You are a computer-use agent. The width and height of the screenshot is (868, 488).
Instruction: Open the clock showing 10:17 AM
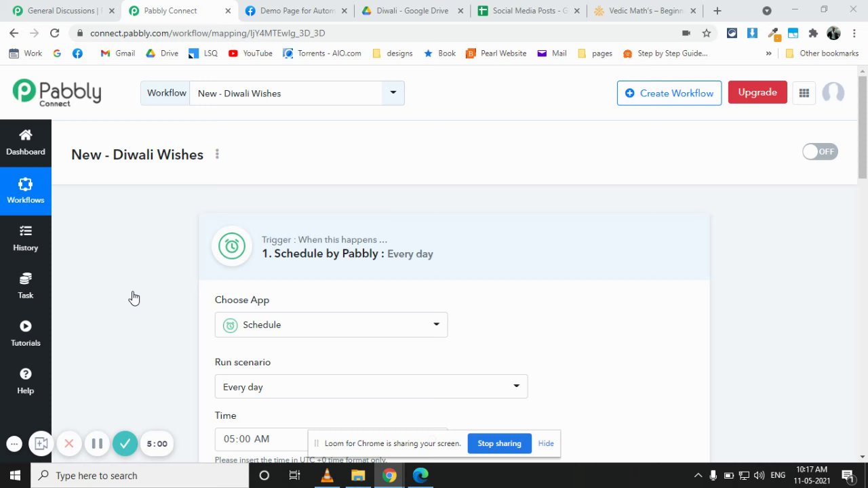pos(812,475)
